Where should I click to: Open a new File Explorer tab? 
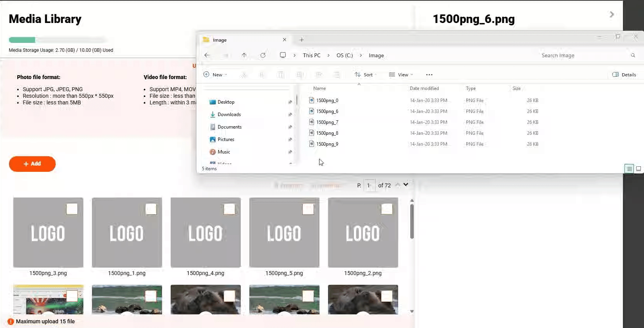302,40
